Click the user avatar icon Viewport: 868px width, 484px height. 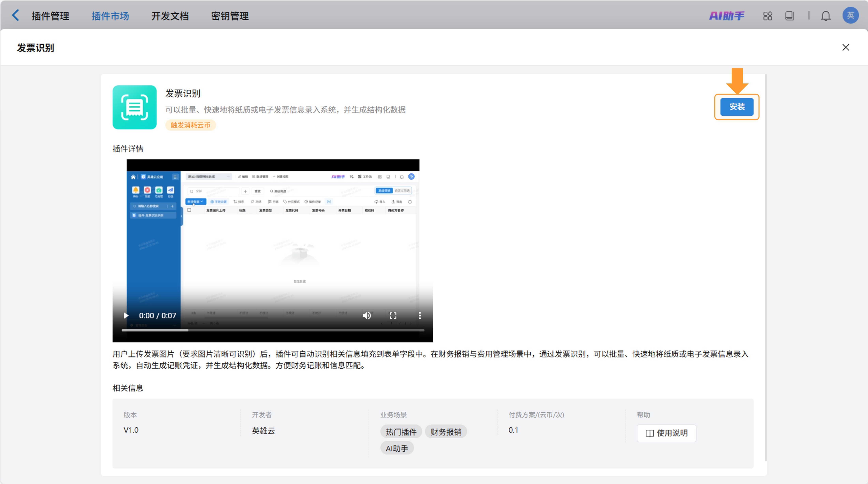pyautogui.click(x=850, y=16)
